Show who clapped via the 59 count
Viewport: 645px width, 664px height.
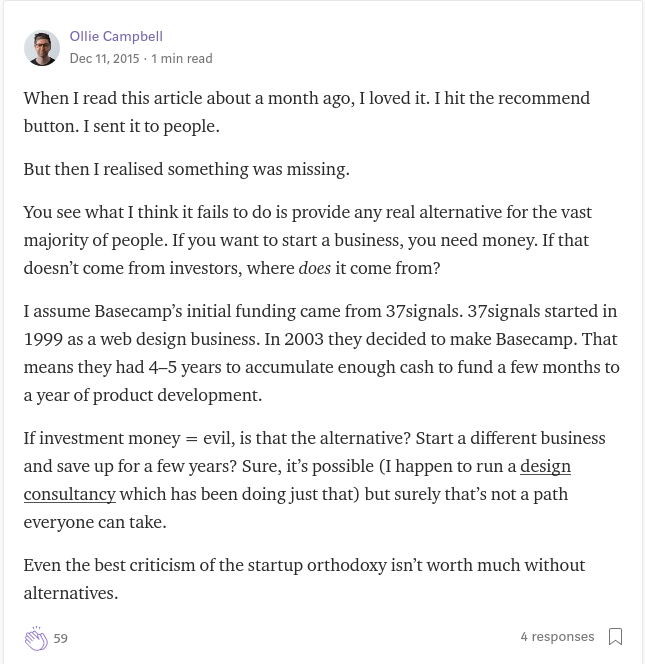(61, 638)
